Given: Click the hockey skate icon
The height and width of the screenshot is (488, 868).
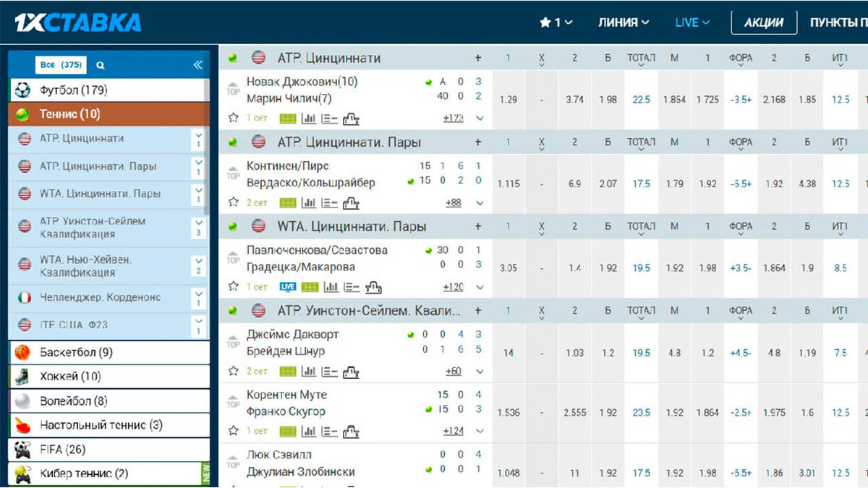Looking at the screenshot, I should [22, 377].
